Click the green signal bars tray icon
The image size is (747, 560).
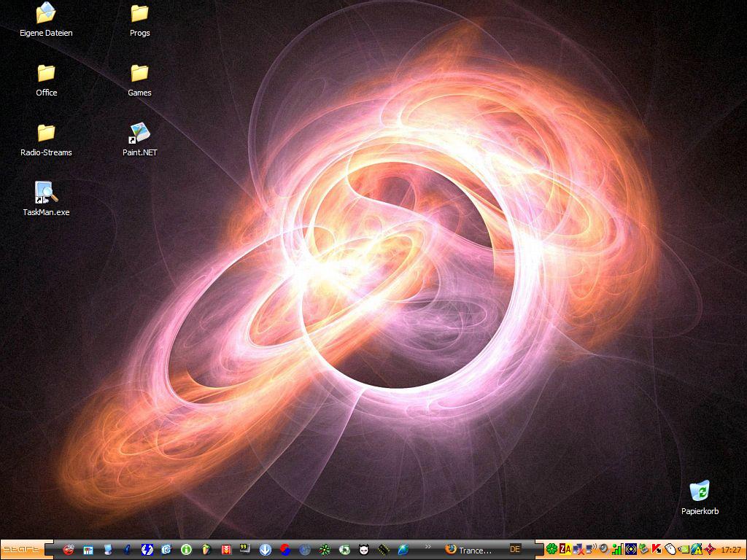617,549
